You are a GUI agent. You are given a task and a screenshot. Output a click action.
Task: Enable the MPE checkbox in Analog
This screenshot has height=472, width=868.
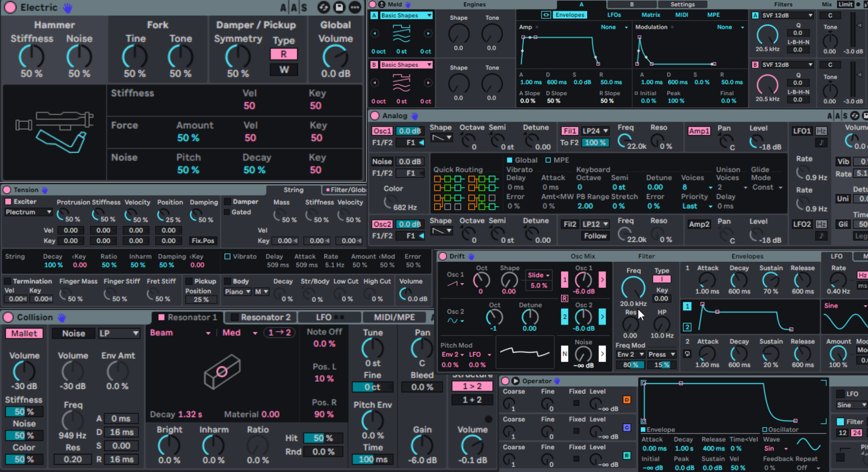click(x=548, y=160)
